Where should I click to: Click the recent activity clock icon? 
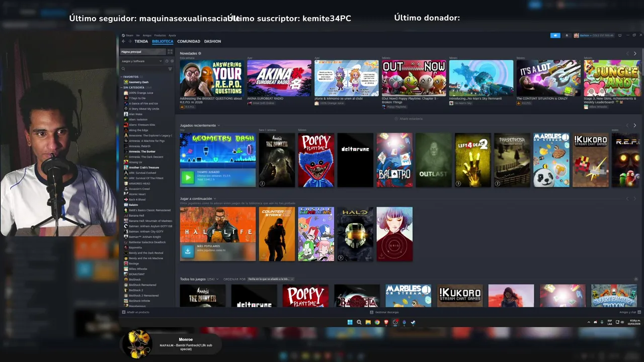coord(167,61)
